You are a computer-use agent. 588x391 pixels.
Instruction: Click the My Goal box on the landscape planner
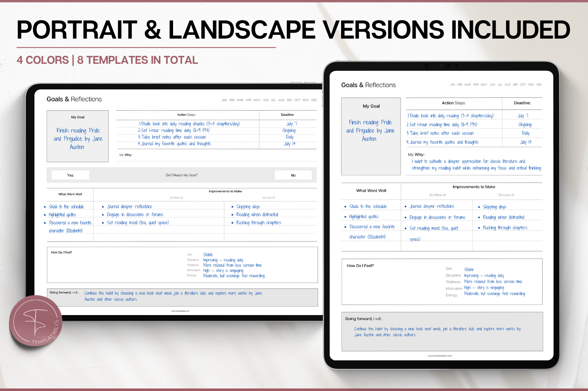[x=78, y=136]
